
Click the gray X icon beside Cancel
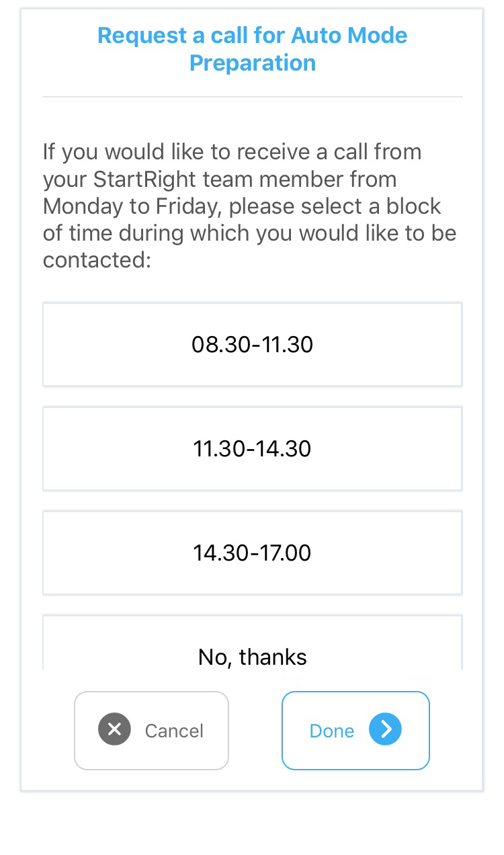click(x=114, y=730)
